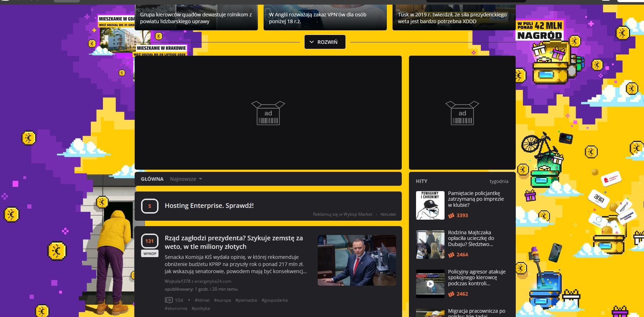Click the digs icon beside 3393
644x317 pixels.
(x=451, y=215)
